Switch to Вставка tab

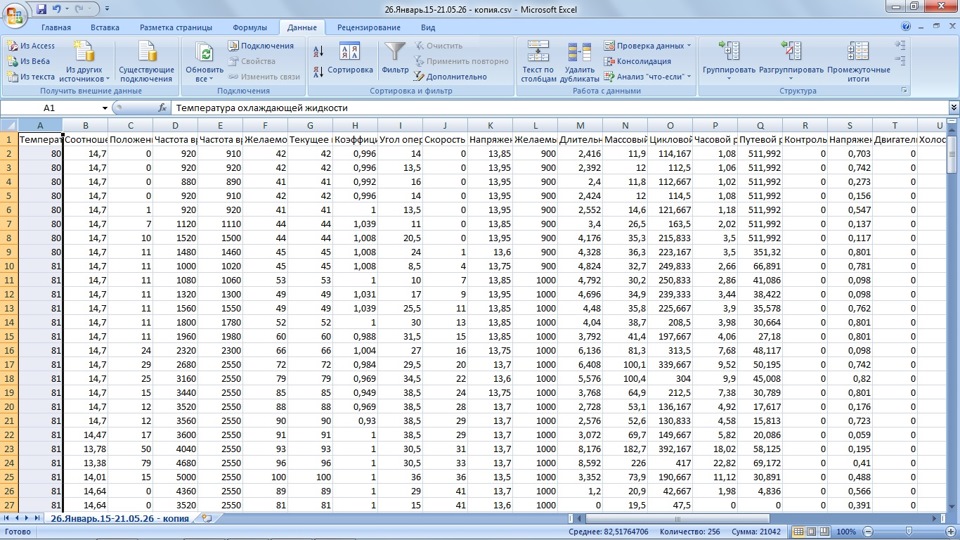coord(105,28)
